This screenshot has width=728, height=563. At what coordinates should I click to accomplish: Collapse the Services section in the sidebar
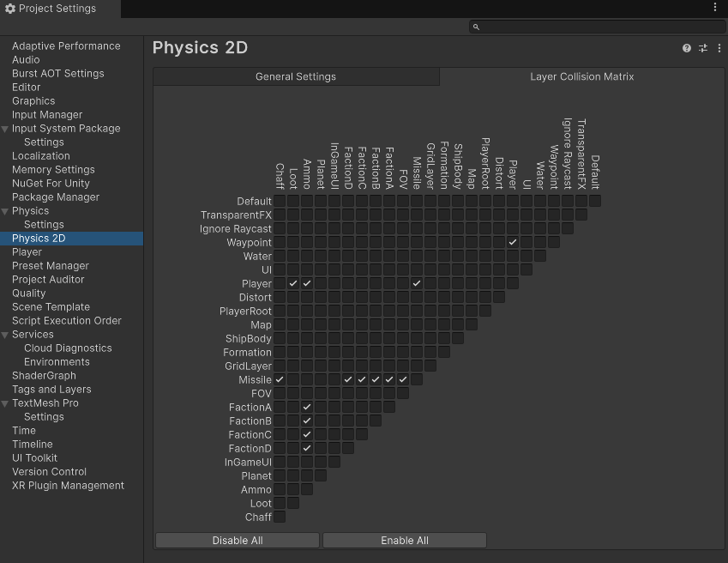pos(5,334)
